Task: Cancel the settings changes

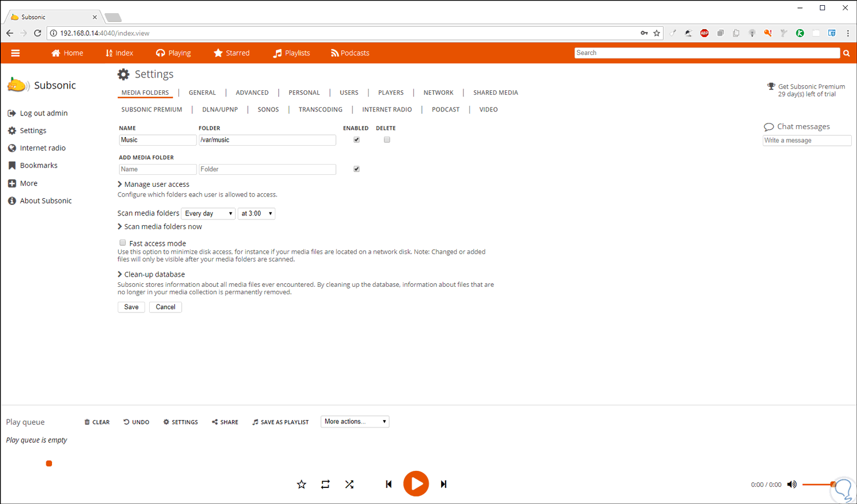Action: pos(166,307)
